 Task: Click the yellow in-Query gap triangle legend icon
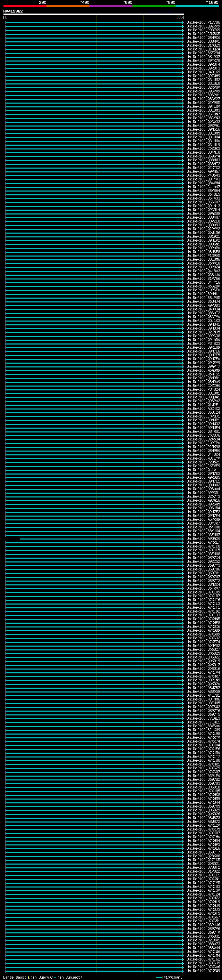pos(28,977)
